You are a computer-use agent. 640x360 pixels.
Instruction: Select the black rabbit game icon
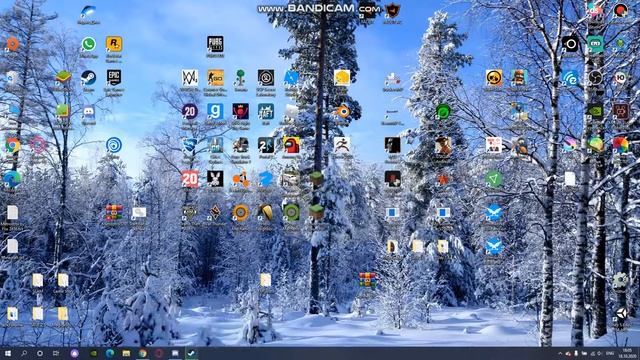pyautogui.click(x=215, y=179)
